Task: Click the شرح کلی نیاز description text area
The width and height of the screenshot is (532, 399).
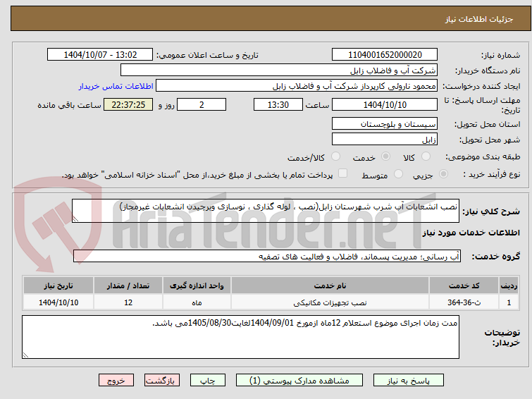Action: (266, 211)
